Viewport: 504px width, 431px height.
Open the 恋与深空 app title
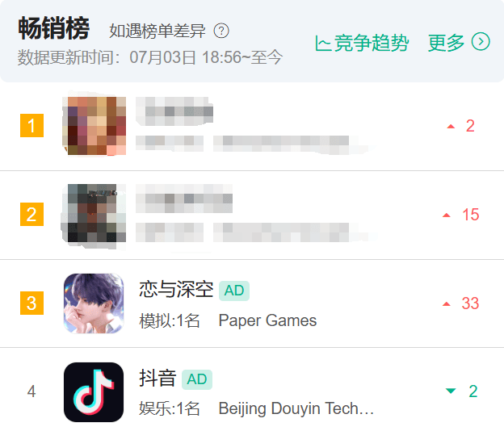click(176, 290)
